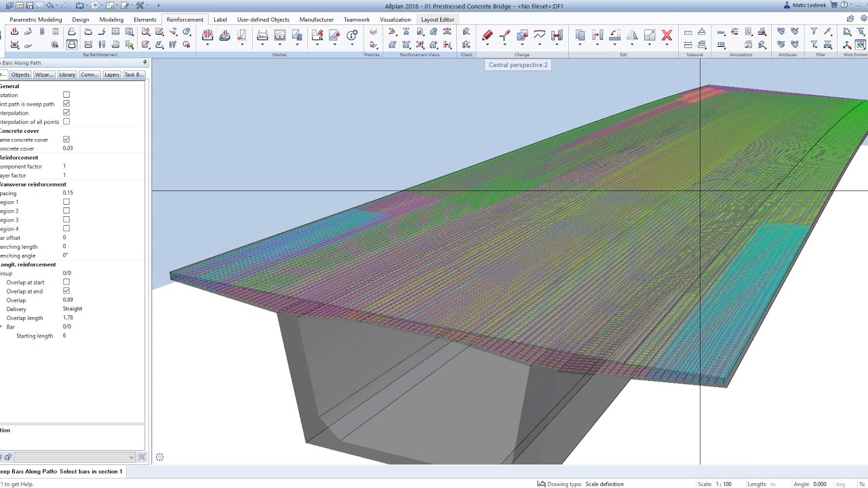Image resolution: width=868 pixels, height=488 pixels.
Task: Select the Layers palette tab
Action: [x=112, y=75]
